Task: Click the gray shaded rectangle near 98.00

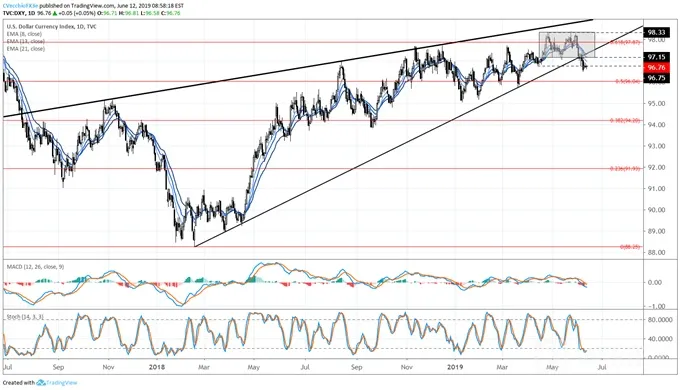Action: coord(567,45)
